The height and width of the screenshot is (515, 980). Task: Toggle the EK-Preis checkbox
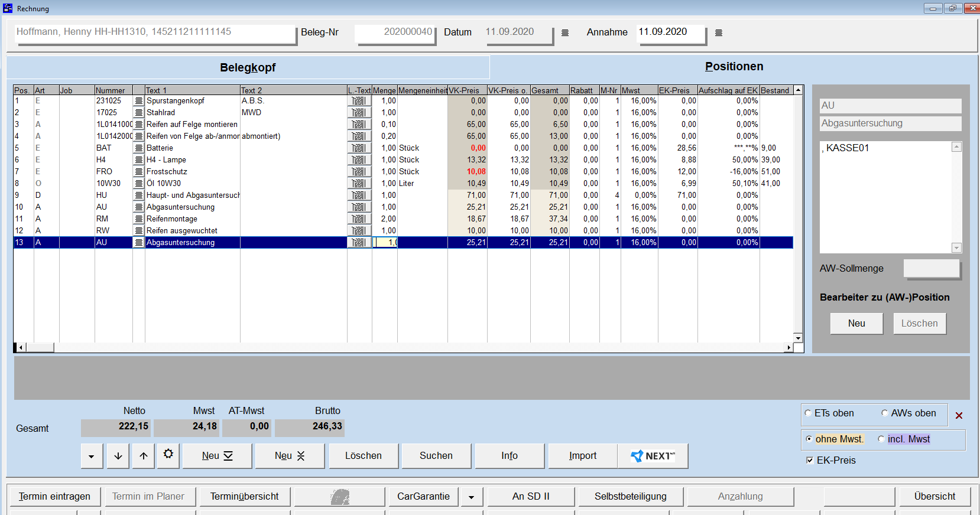(810, 460)
